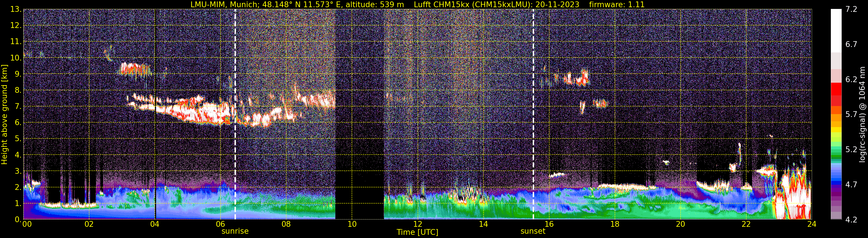The image size is (868, 238).
Task: Click the height tick label '7.'
Action: (x=18, y=106)
